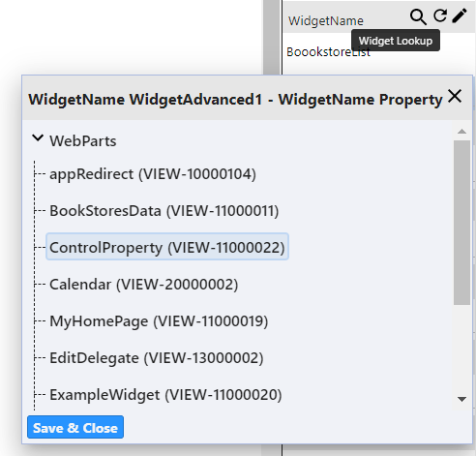The width and height of the screenshot is (476, 456).
Task: Select MyHomePage (VIEW-11000019) widget
Action: pyautogui.click(x=159, y=321)
